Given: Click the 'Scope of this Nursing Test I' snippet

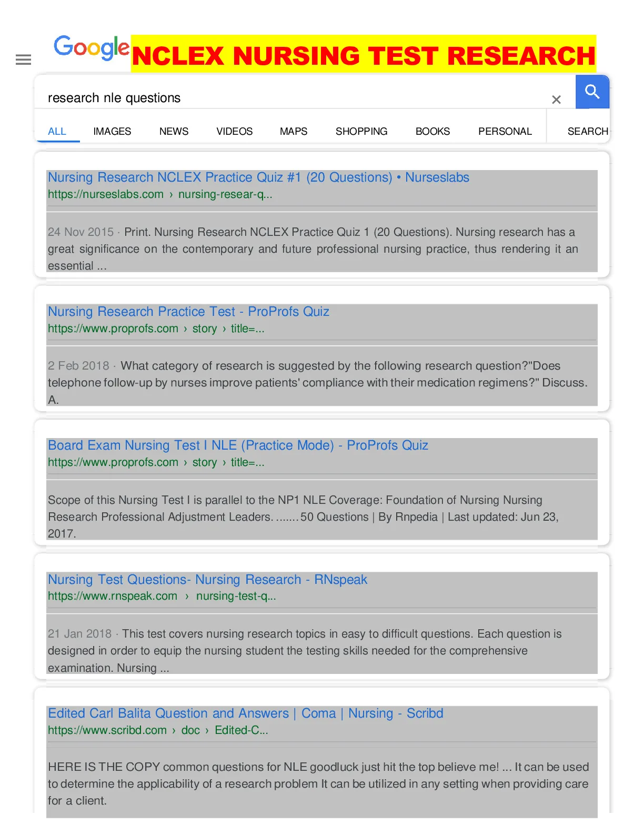Looking at the screenshot, I should pos(303,517).
